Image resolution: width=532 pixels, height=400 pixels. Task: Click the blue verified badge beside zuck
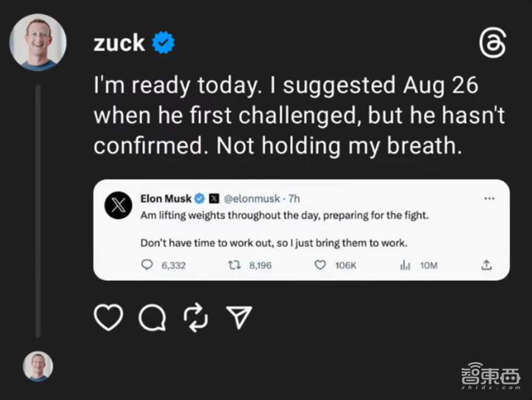tap(164, 43)
